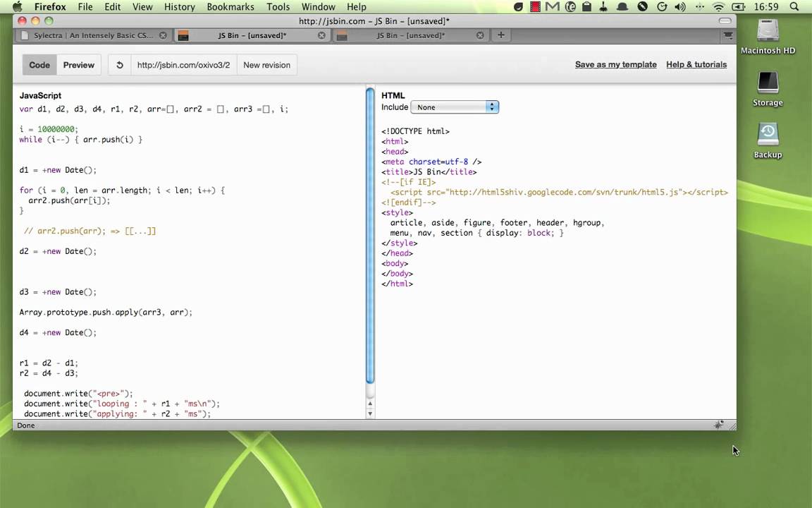Open the Time Machine menu bar icon
The image size is (812, 508).
pos(662,7)
